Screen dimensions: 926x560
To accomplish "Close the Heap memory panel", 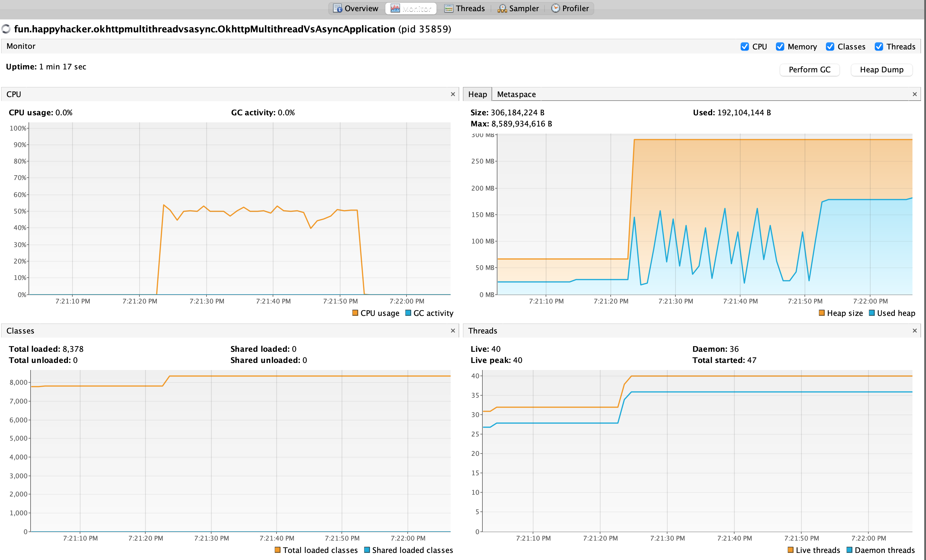I will coord(915,94).
